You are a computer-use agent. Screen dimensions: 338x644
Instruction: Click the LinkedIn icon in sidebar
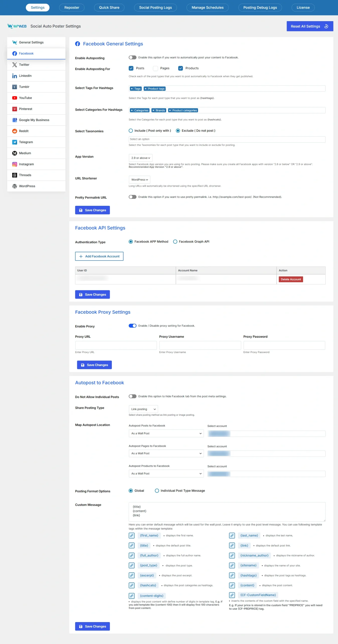pos(15,76)
